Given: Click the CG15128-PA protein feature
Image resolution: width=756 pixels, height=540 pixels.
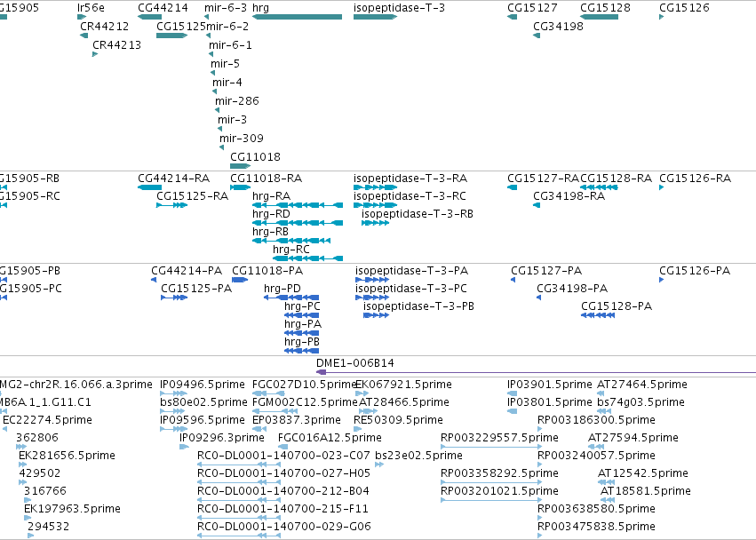Looking at the screenshot, I should click(598, 315).
